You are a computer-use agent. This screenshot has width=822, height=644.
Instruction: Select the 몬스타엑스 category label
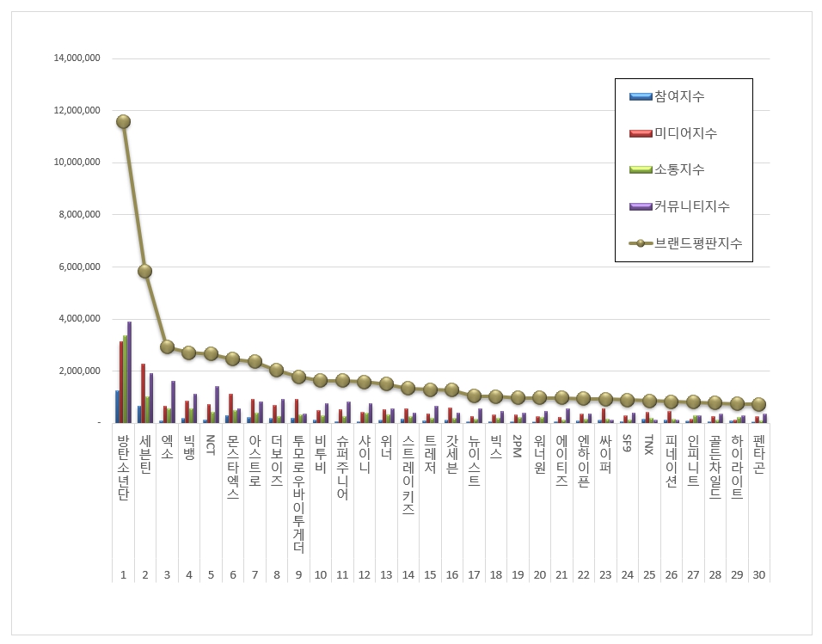[x=233, y=467]
